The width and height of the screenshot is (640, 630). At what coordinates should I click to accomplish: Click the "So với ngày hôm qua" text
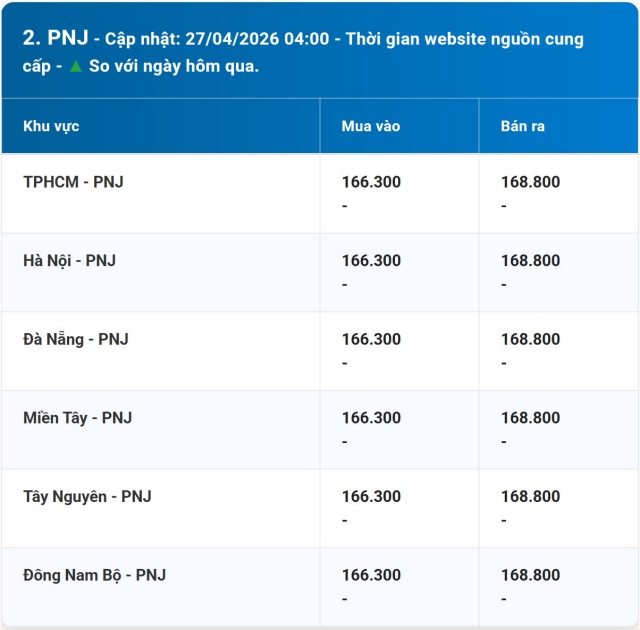pyautogui.click(x=173, y=67)
